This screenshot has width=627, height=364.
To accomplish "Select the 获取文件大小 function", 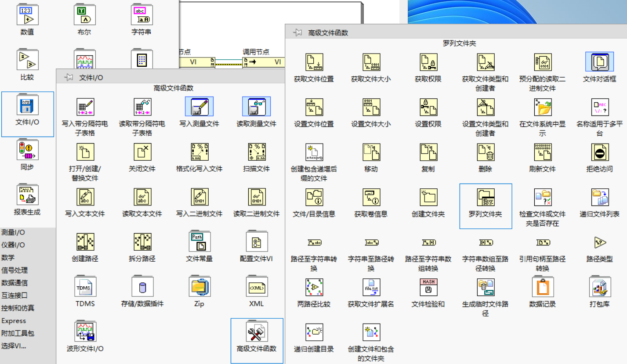I will [x=371, y=62].
